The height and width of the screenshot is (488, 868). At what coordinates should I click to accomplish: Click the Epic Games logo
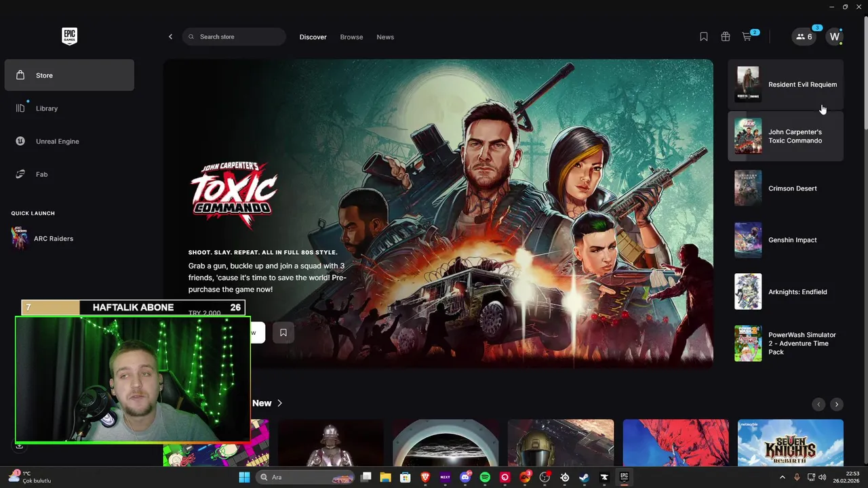pos(69,37)
